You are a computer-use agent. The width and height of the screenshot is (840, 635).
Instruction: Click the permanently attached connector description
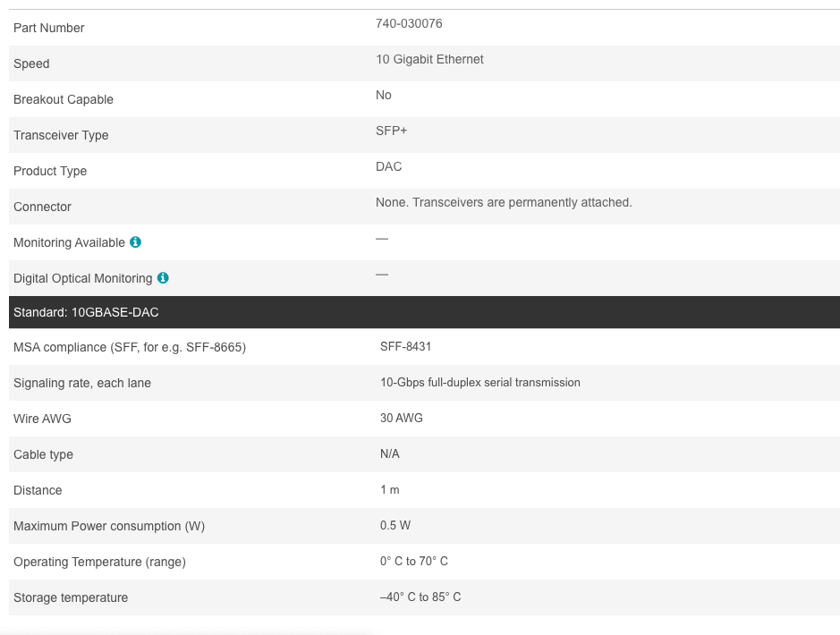pyautogui.click(x=504, y=202)
